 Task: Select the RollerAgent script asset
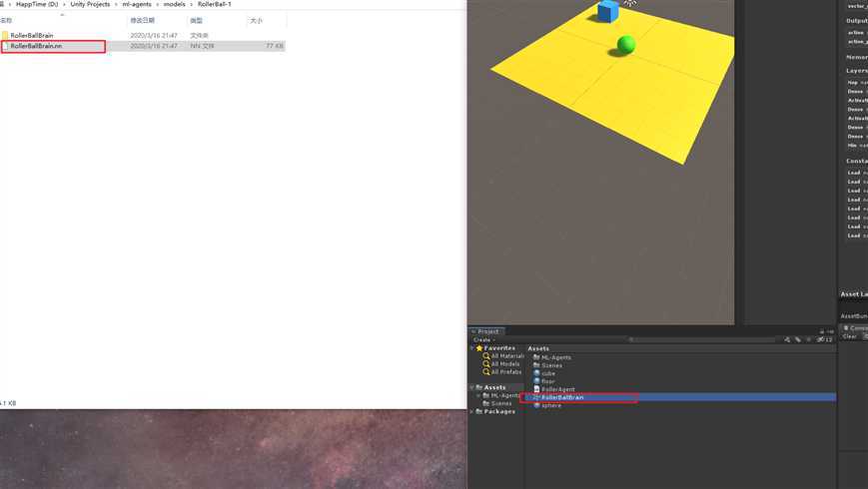[553, 389]
